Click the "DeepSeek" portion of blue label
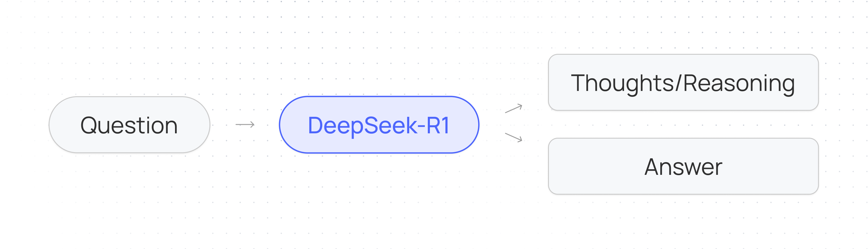Image resolution: width=868 pixels, height=249 pixels. [x=363, y=126]
